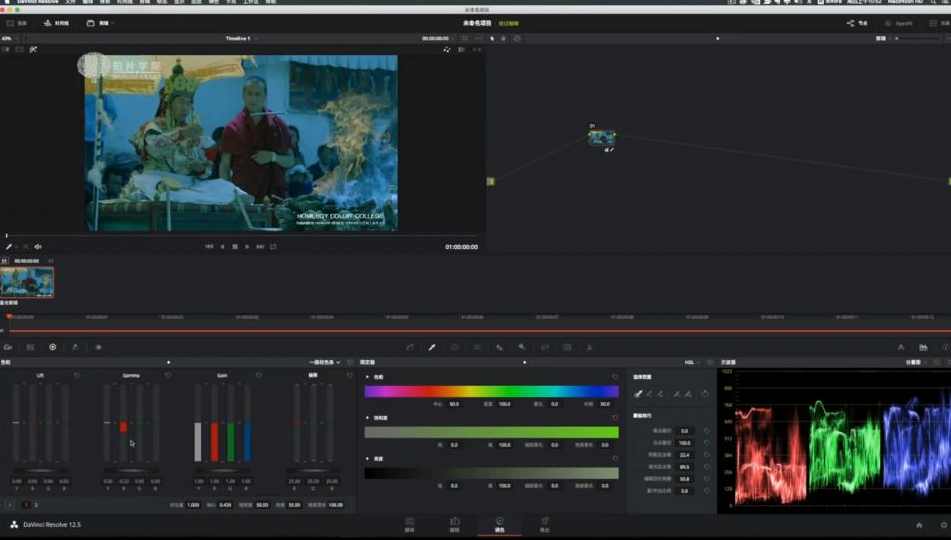This screenshot has height=540, width=951.
Task: Switch to the Color page tab
Action: pyautogui.click(x=499, y=523)
